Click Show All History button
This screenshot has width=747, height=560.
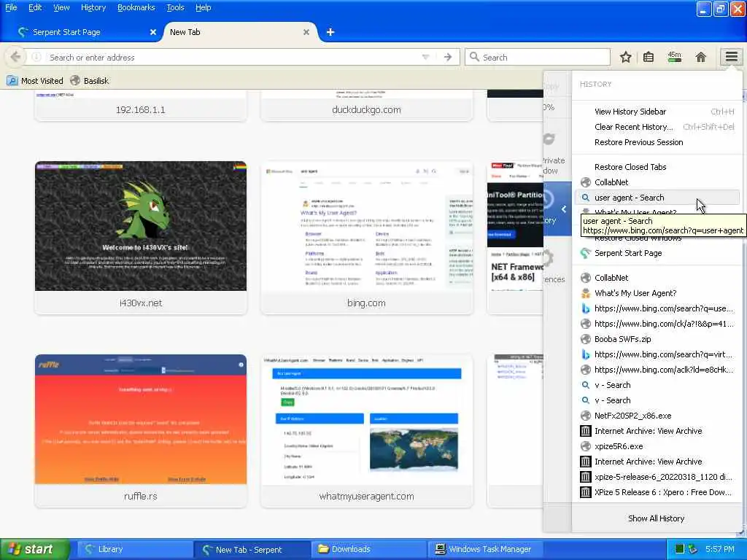click(x=656, y=518)
